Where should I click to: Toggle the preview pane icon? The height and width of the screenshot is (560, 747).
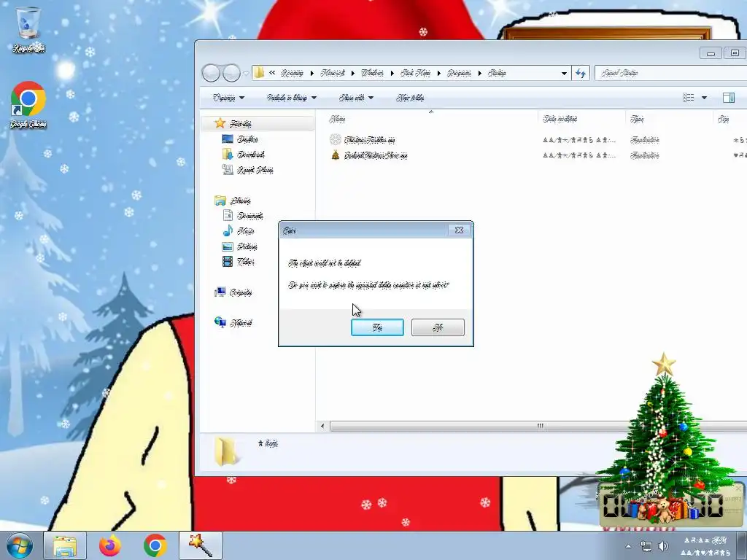tap(729, 98)
